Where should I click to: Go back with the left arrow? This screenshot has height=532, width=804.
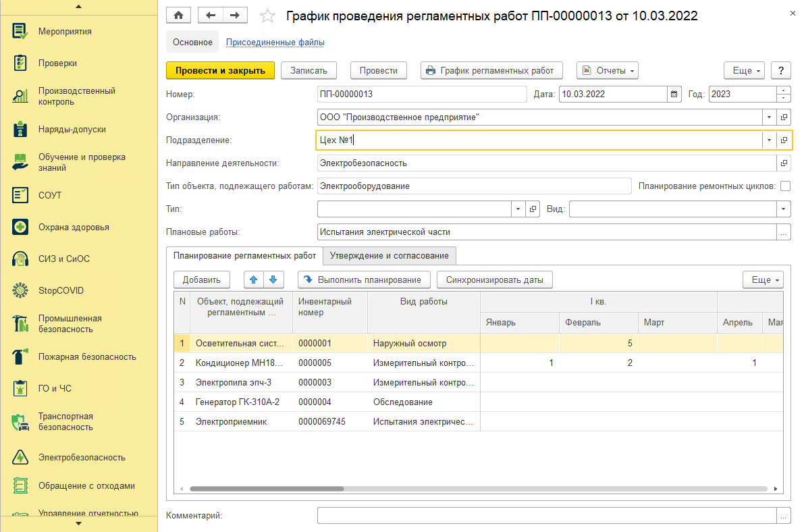(x=210, y=16)
